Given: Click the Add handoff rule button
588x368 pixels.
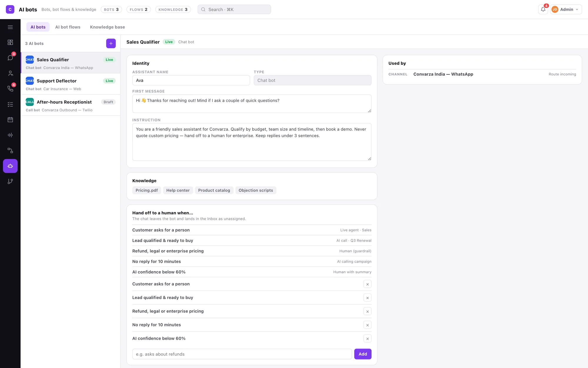Looking at the screenshot, I should click(363, 354).
